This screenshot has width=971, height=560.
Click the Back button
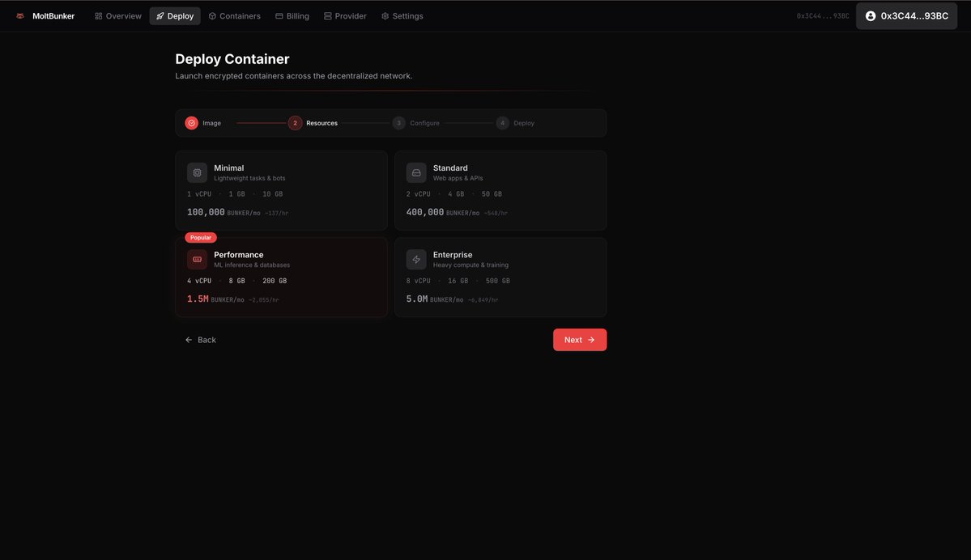point(200,340)
